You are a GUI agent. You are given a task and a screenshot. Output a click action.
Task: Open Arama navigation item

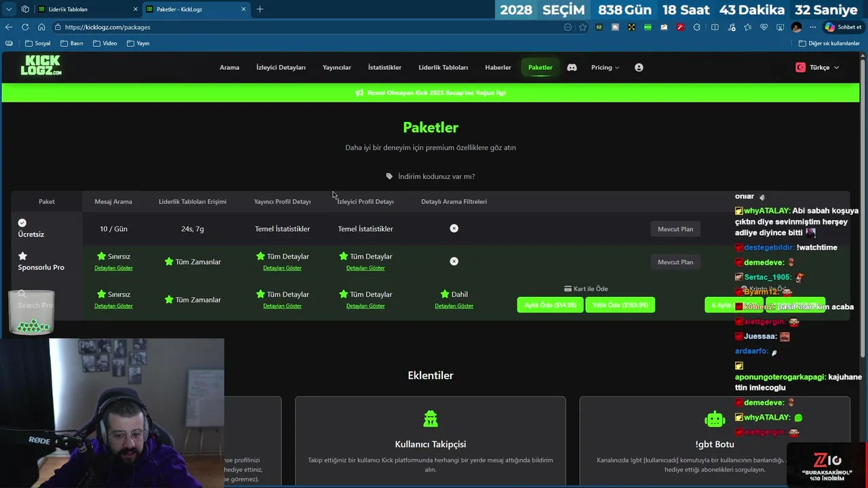pos(229,67)
